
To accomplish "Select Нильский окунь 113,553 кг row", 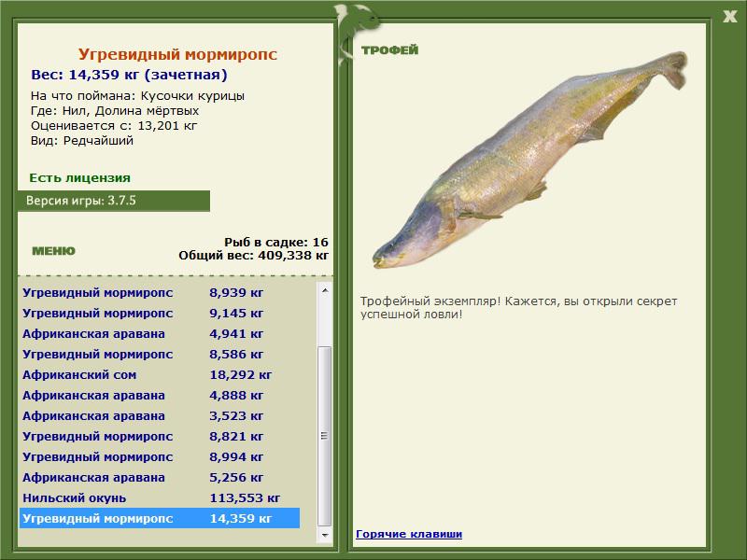I will click(160, 497).
